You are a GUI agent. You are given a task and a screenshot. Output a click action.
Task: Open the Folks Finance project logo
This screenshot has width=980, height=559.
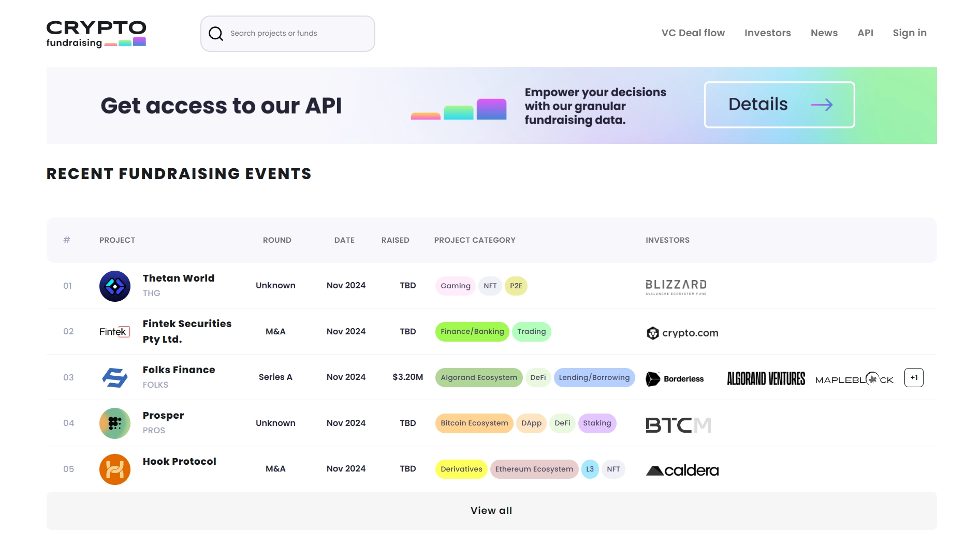115,378
